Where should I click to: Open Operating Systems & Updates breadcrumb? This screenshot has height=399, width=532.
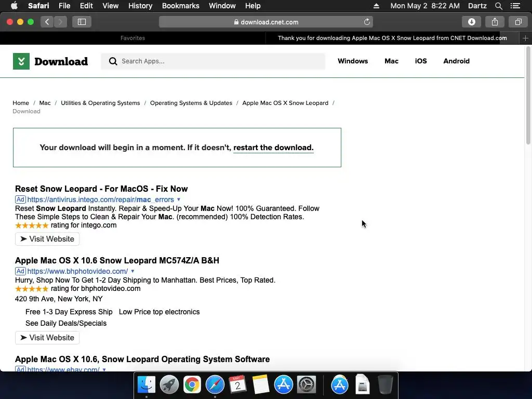(x=191, y=103)
